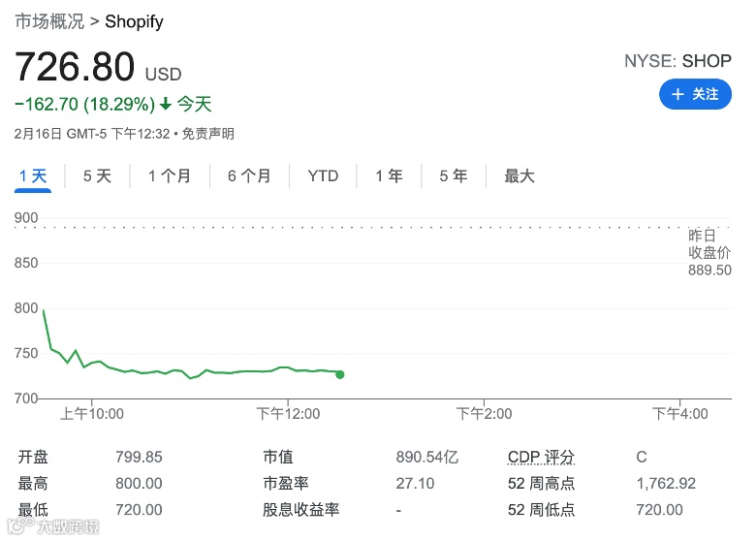Image resolution: width=756 pixels, height=541 pixels.
Task: Click the 昨日收盘价 889.50 label
Action: [x=709, y=253]
